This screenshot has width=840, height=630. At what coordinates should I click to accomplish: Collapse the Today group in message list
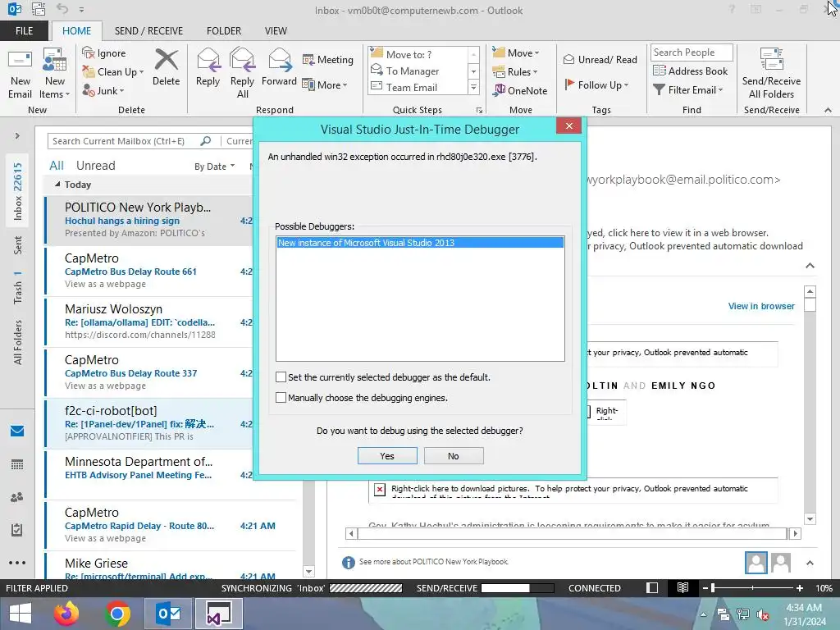click(57, 185)
